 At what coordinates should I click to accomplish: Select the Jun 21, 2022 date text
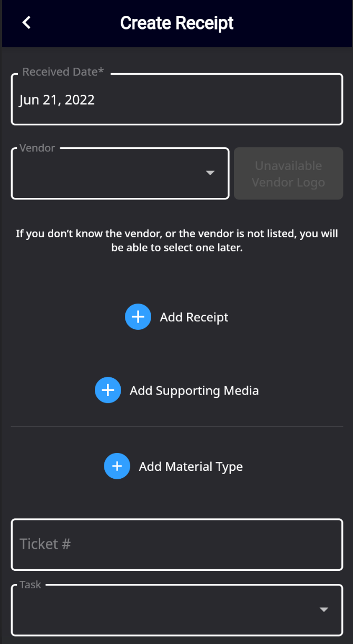point(57,100)
